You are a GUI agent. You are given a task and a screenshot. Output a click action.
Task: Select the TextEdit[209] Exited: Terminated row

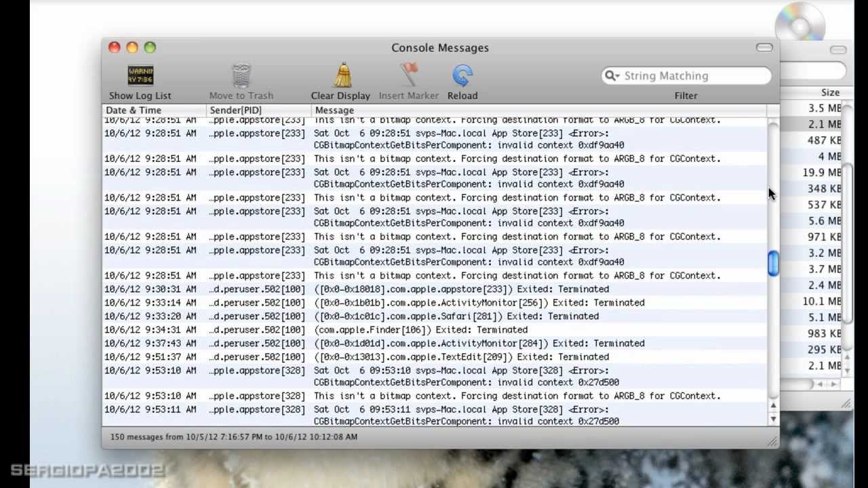click(x=435, y=357)
